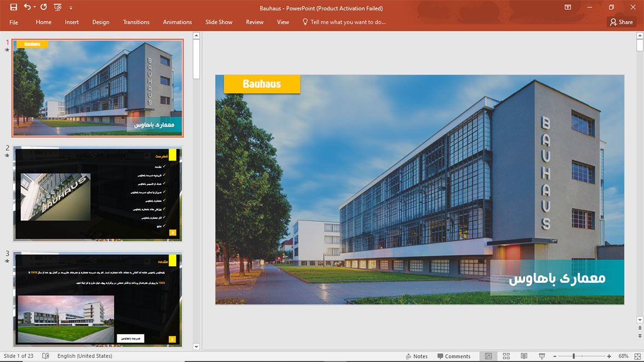Click the Undo arrow icon
This screenshot has height=362, width=644.
coord(27,7)
